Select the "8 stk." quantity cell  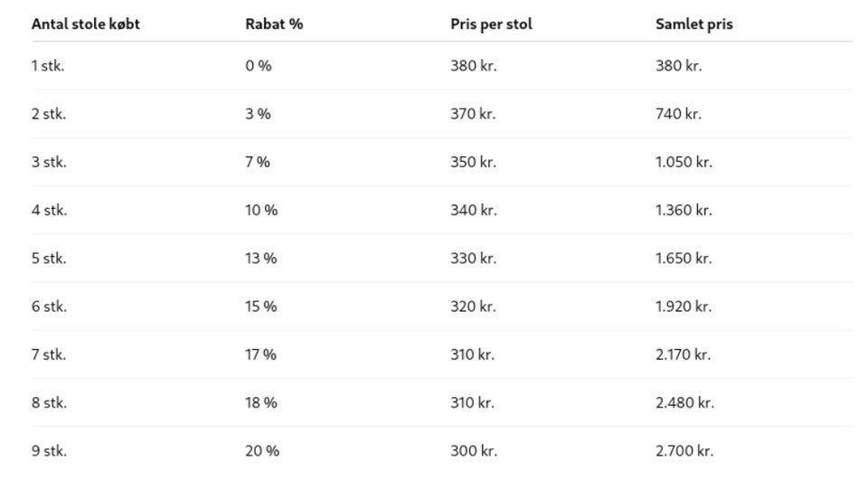point(49,402)
